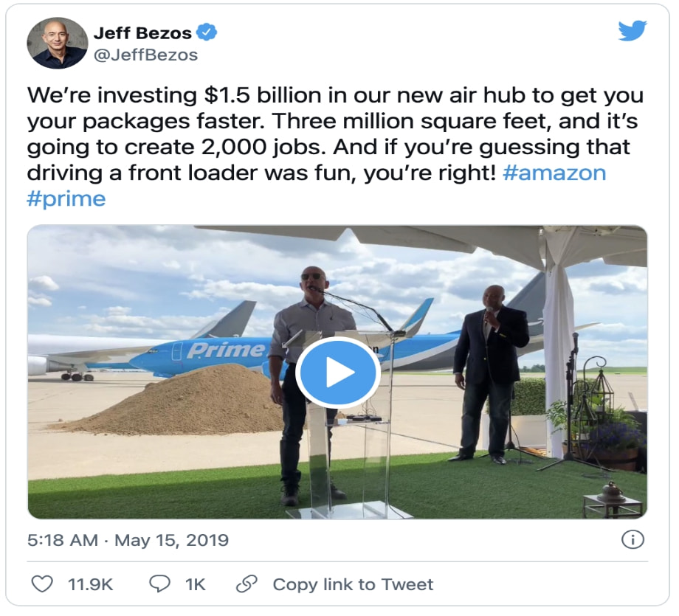Open Jeff Bezos profile picture
Screen dimensions: 679x616
pyautogui.click(x=57, y=43)
